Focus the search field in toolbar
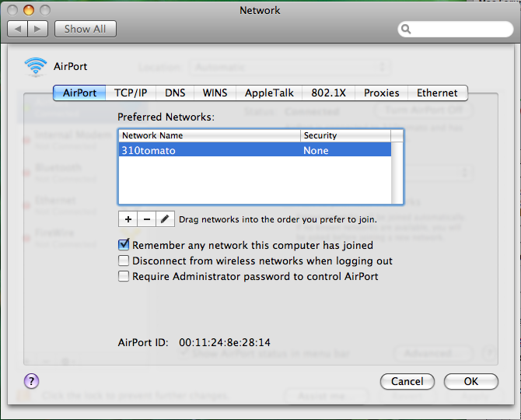The height and width of the screenshot is (420, 521). pyautogui.click(x=456, y=30)
